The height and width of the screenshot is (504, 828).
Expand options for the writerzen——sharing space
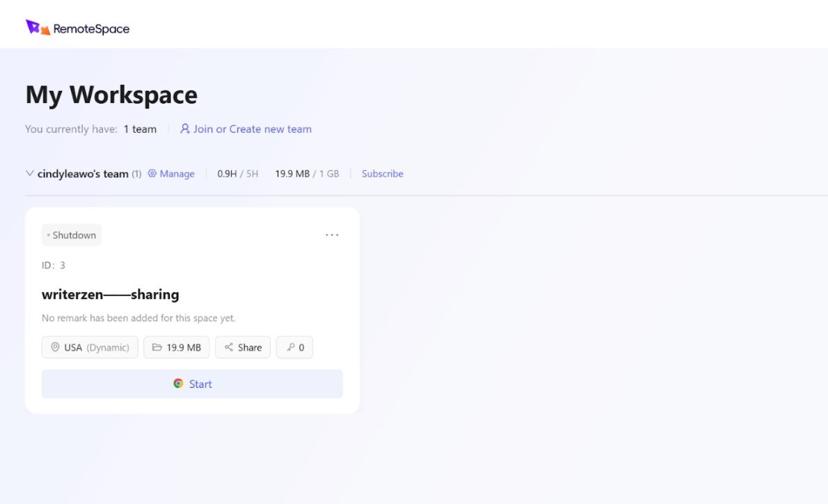(332, 234)
